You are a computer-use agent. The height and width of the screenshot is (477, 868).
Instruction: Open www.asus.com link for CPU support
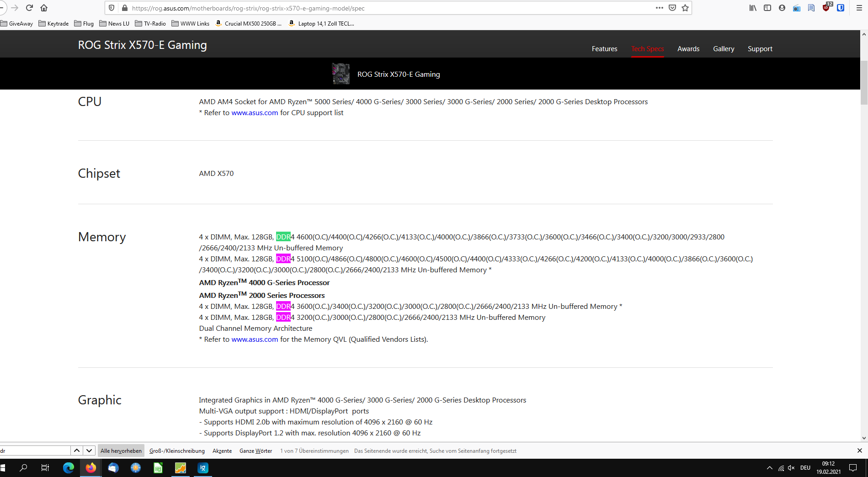[255, 113]
